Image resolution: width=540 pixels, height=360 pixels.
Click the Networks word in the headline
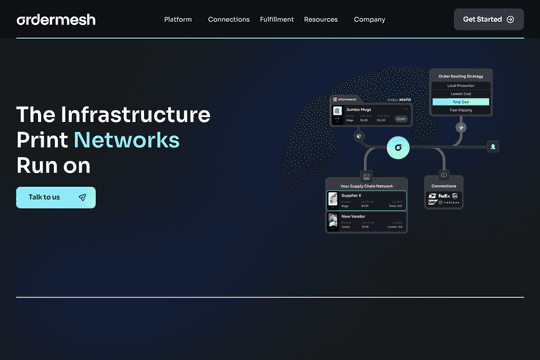click(x=127, y=140)
